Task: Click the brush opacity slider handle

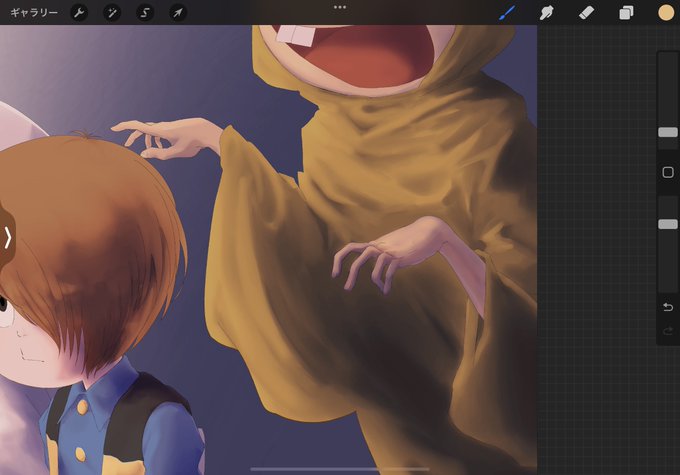Action: [668, 224]
